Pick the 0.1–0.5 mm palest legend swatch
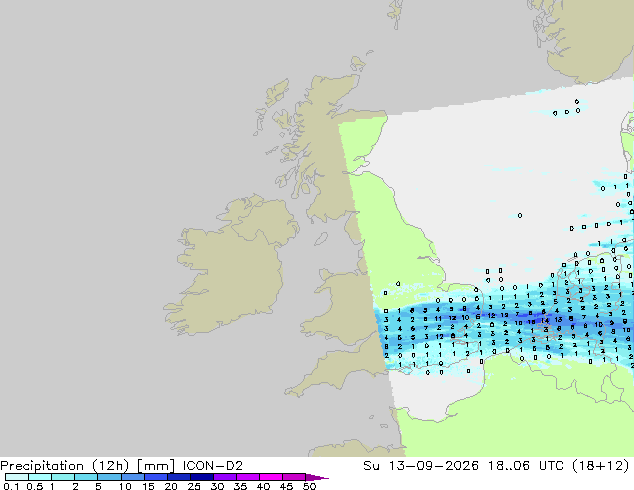 point(17,477)
